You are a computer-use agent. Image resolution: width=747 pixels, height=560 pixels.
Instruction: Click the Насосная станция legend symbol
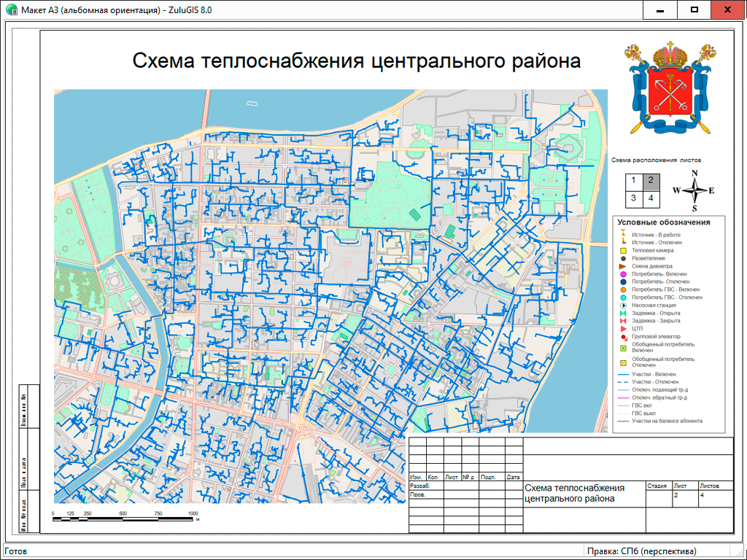(624, 306)
